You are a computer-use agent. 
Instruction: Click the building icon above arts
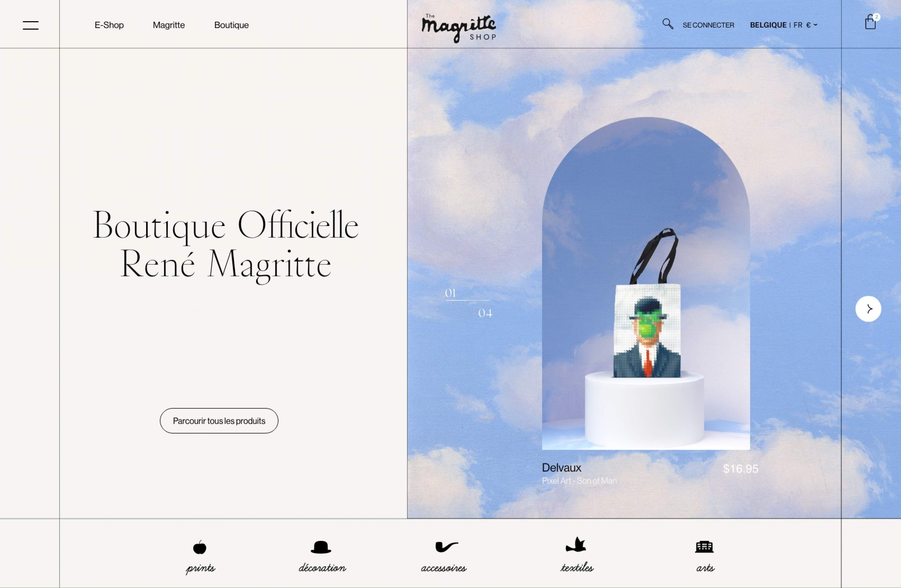[704, 547]
